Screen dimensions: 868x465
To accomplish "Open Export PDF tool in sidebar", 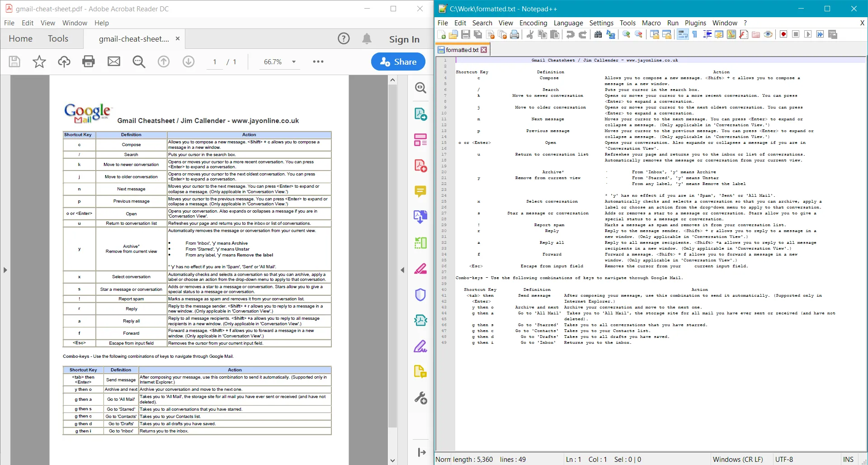I will (420, 114).
